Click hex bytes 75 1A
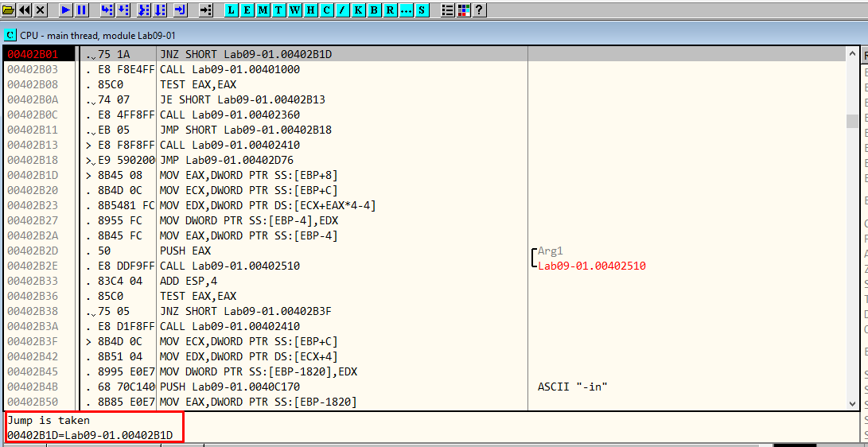Viewport: 868px width, 447px height. 115,54
